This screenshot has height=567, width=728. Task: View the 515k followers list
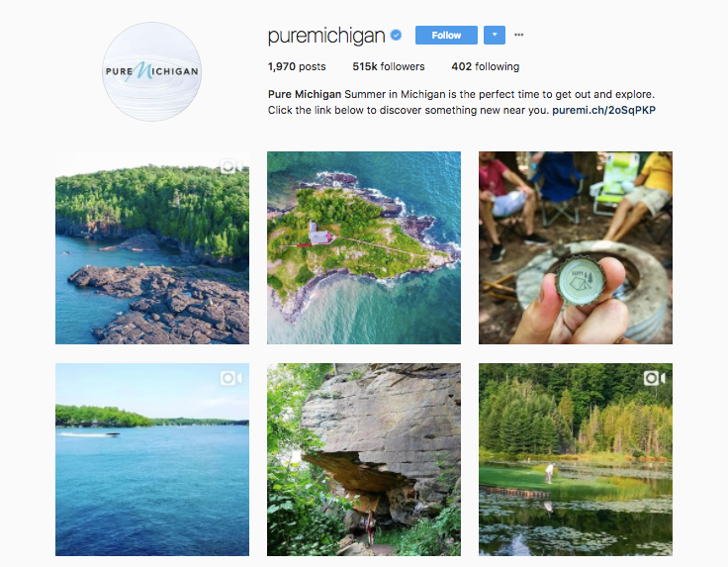point(388,66)
